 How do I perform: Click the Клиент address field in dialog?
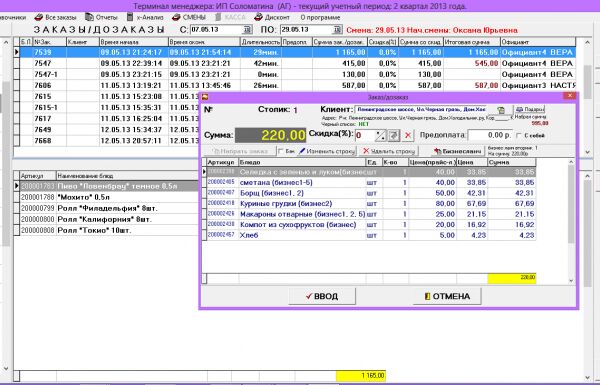pos(421,109)
